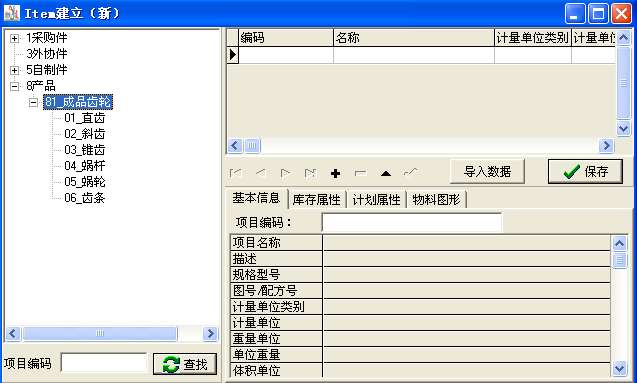This screenshot has width=637, height=383.
Task: Click the 重量单位 value cell
Action: pyautogui.click(x=467, y=339)
